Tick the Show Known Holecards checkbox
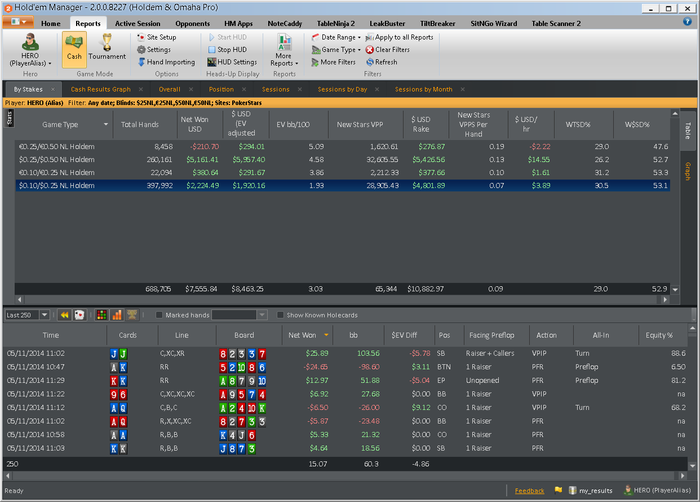The width and height of the screenshot is (700, 502). pos(280,315)
